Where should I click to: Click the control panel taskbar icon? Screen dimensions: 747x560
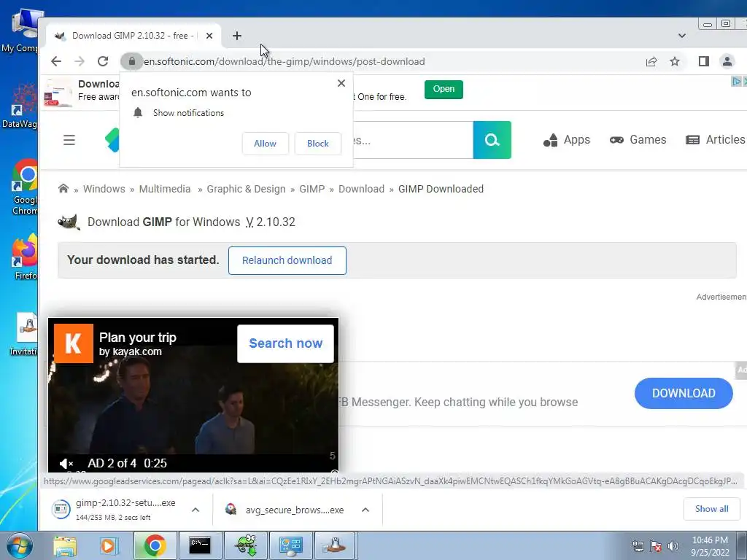tap(290, 545)
